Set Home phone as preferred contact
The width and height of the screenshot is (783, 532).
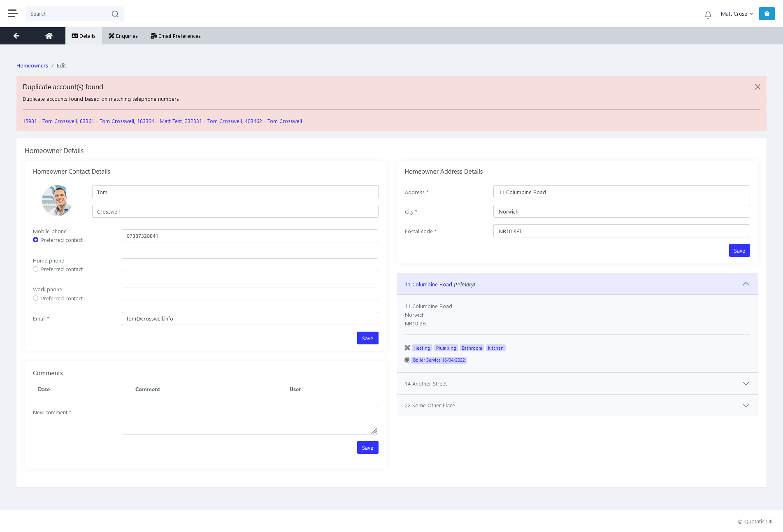36,269
